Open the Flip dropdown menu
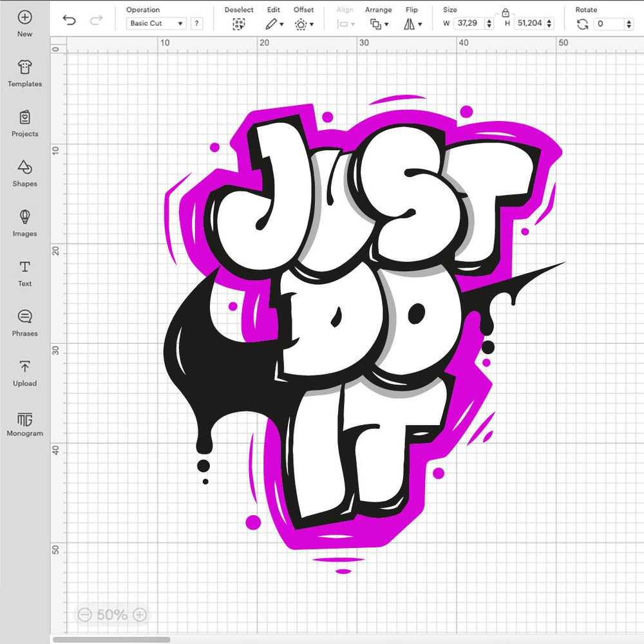The image size is (644, 644). (412, 24)
